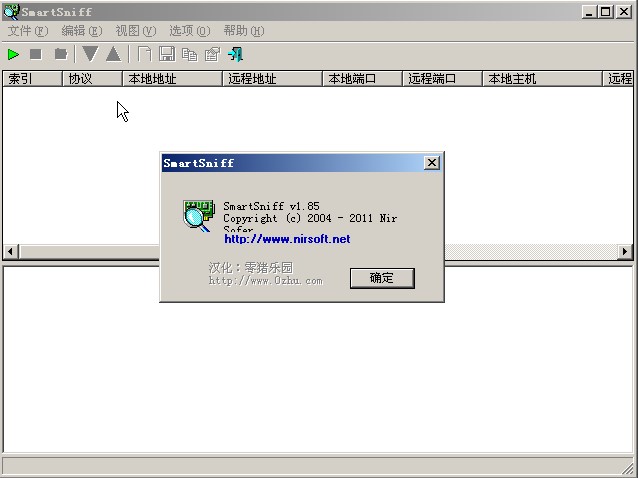Click the 确定 button in the dialog

click(x=382, y=278)
